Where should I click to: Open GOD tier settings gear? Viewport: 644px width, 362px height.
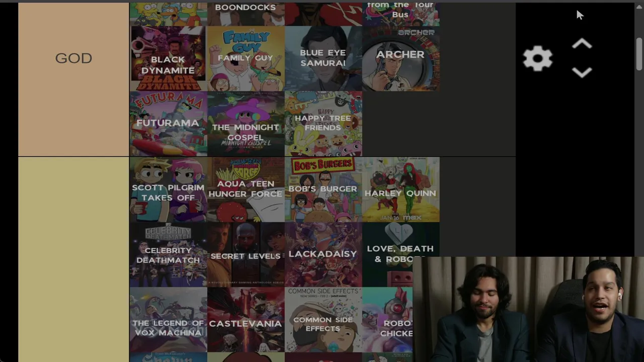(538, 58)
